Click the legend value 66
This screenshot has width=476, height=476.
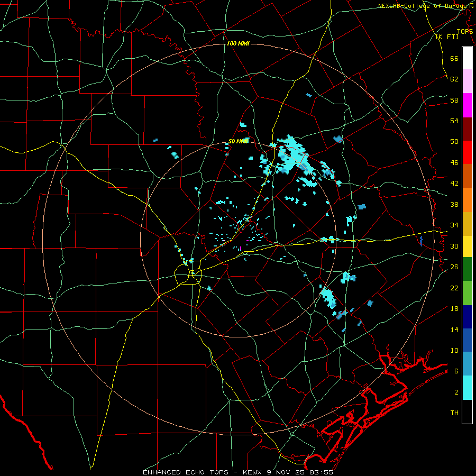click(x=454, y=58)
